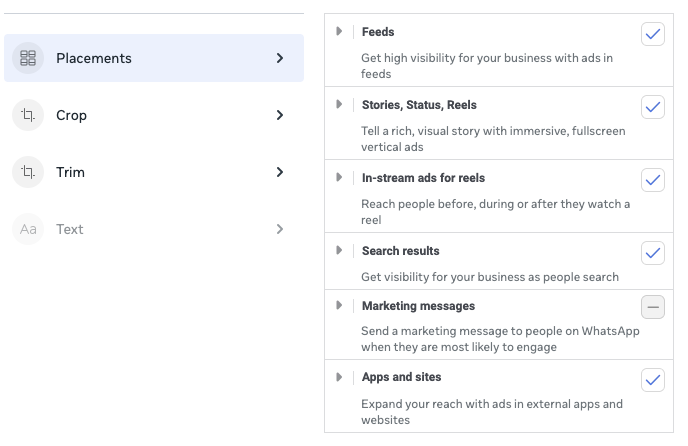Click the Placements grid icon
The height and width of the screenshot is (446, 688).
click(x=28, y=58)
